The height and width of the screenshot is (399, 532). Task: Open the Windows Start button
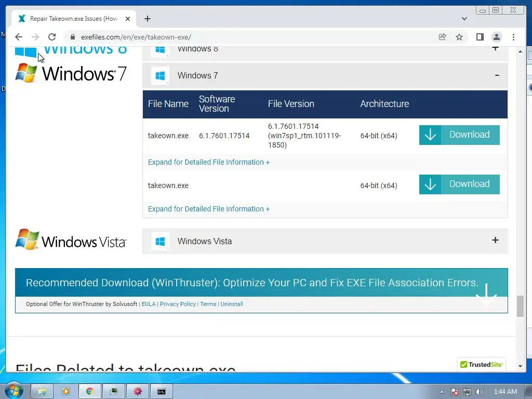13,391
